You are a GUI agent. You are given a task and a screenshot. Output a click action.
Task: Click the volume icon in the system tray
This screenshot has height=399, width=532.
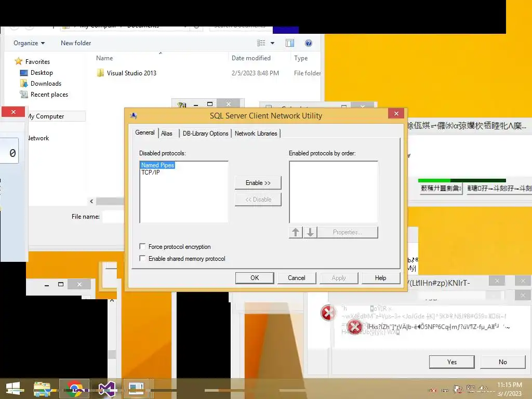tap(483, 389)
